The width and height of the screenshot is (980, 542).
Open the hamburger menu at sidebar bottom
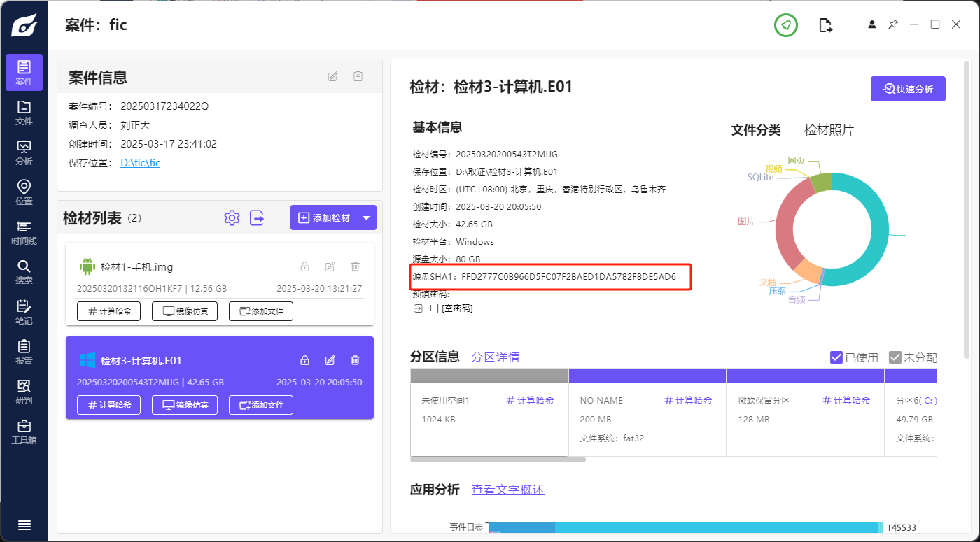pyautogui.click(x=24, y=525)
